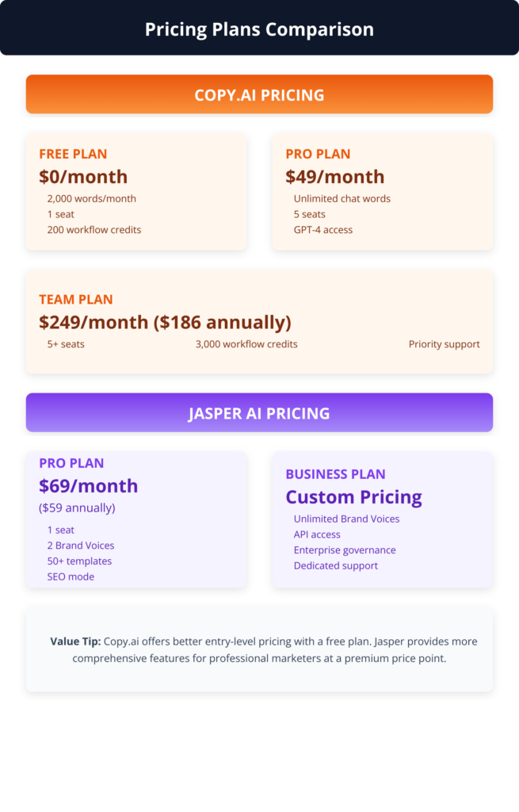Select the JASPER AI PRICING purple banner

pos(259,413)
